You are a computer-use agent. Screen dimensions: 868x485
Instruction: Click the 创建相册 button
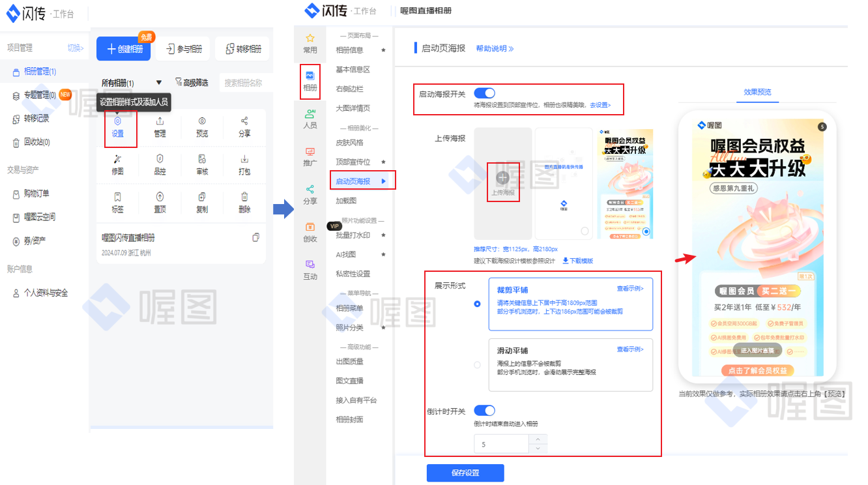123,49
